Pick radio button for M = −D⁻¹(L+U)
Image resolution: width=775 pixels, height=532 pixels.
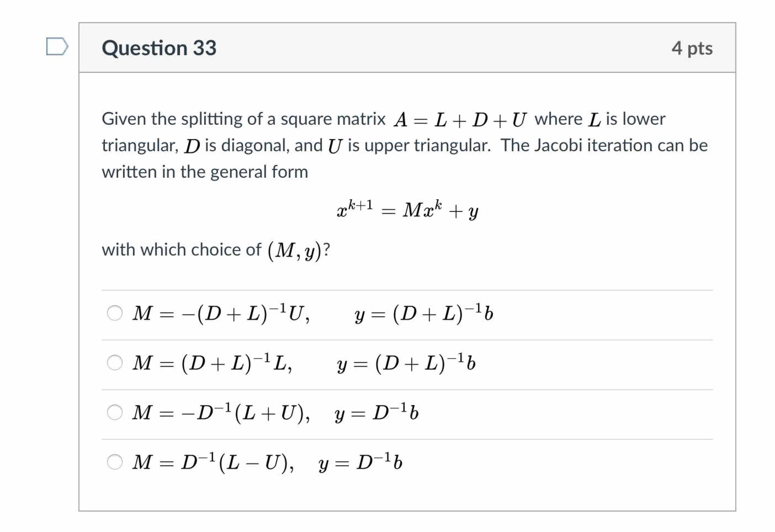(x=115, y=412)
